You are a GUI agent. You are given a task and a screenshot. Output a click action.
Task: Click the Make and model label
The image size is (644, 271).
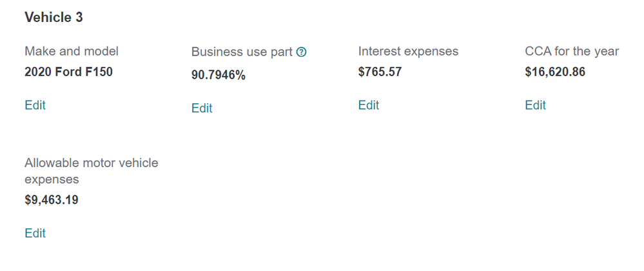click(x=72, y=51)
